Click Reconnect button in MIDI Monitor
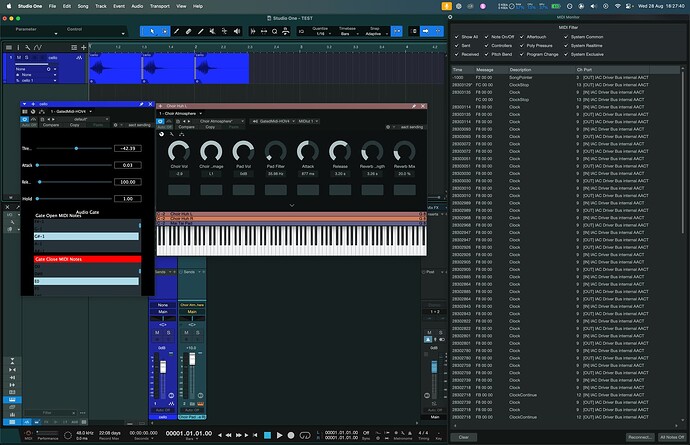Viewport: 690px width, 445px height. pyautogui.click(x=640, y=437)
